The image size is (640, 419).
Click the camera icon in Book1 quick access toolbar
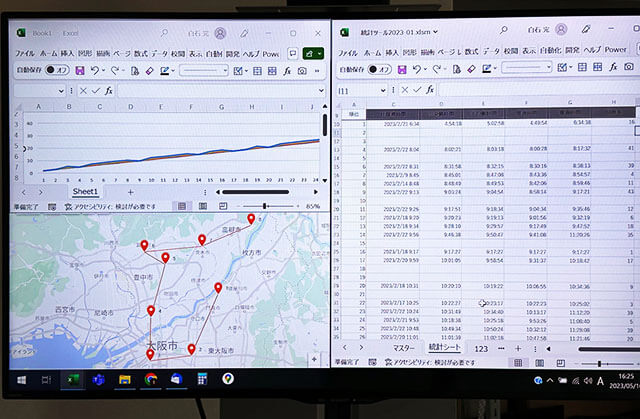click(303, 71)
